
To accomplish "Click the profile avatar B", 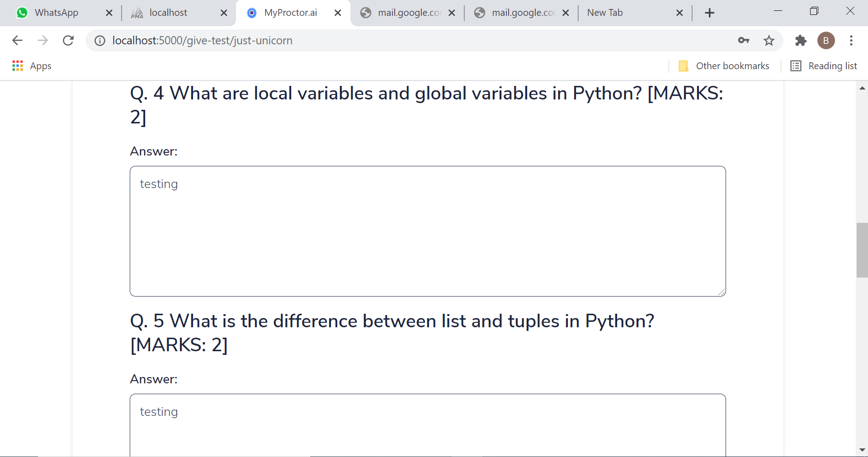I will coord(826,41).
